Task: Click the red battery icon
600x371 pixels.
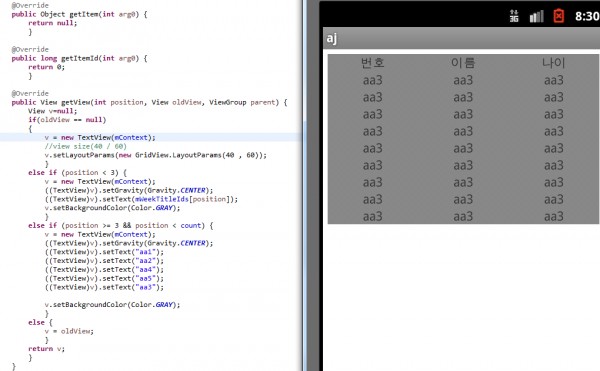Action: (x=559, y=16)
